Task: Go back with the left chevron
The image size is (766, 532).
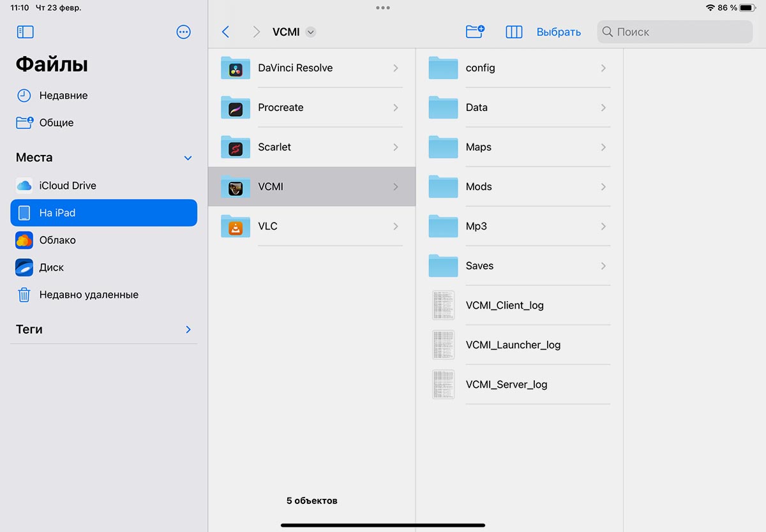Action: tap(225, 32)
